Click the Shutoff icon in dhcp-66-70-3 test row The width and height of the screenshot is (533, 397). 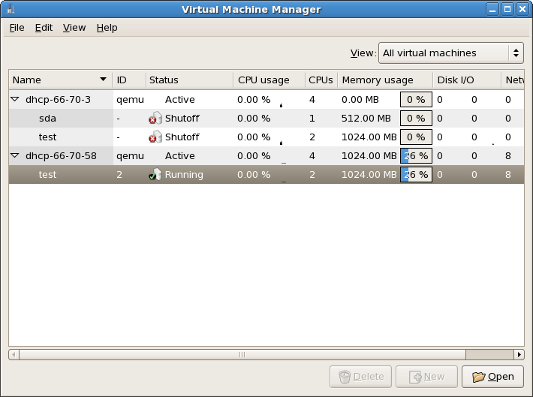click(x=155, y=137)
